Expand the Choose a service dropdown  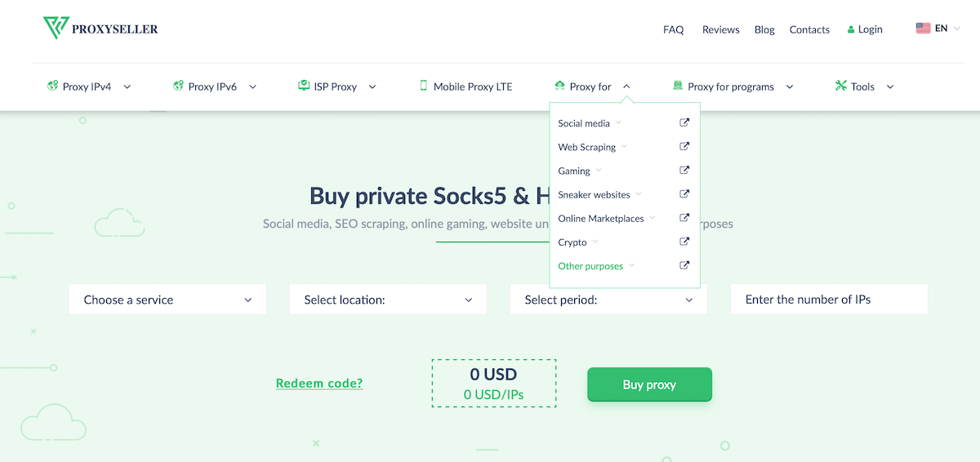pos(167,300)
